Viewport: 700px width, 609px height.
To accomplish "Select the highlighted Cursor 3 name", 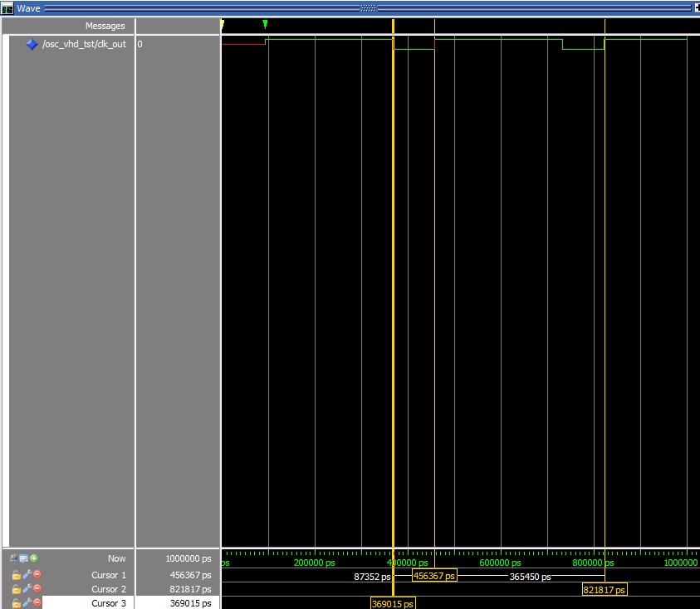I will (x=109, y=603).
